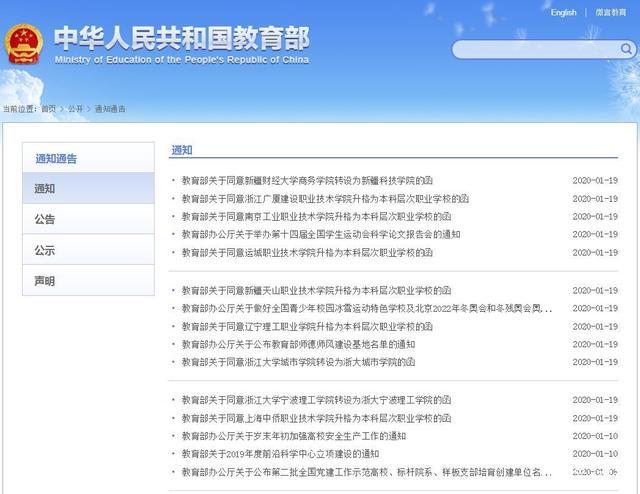Click the national emblem logo
The image size is (640, 494).
click(24, 45)
